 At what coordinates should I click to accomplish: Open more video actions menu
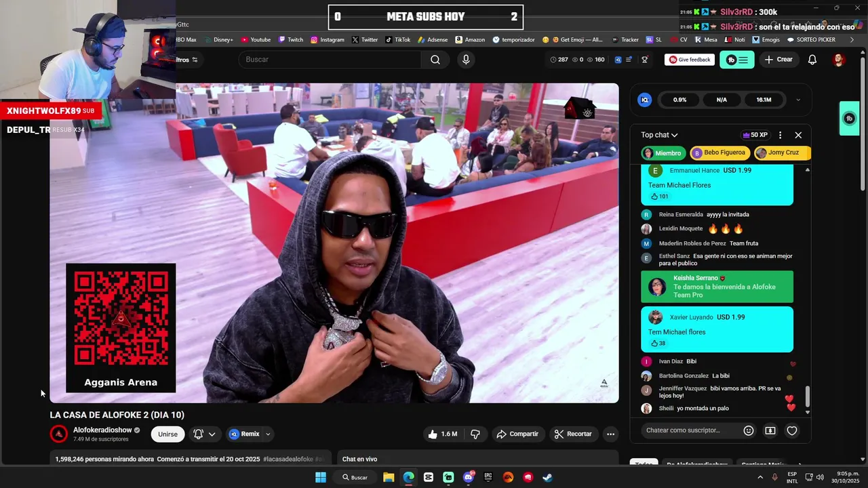610,434
